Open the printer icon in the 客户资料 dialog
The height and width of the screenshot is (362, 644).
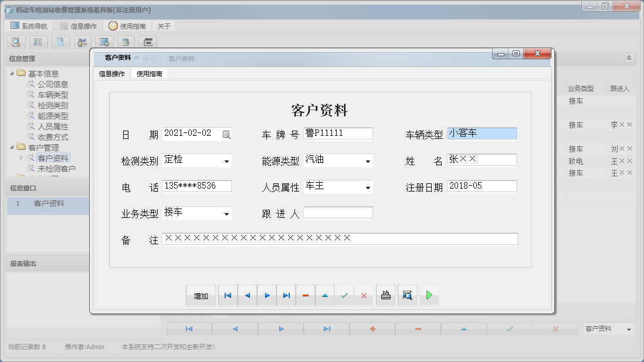tap(385, 295)
